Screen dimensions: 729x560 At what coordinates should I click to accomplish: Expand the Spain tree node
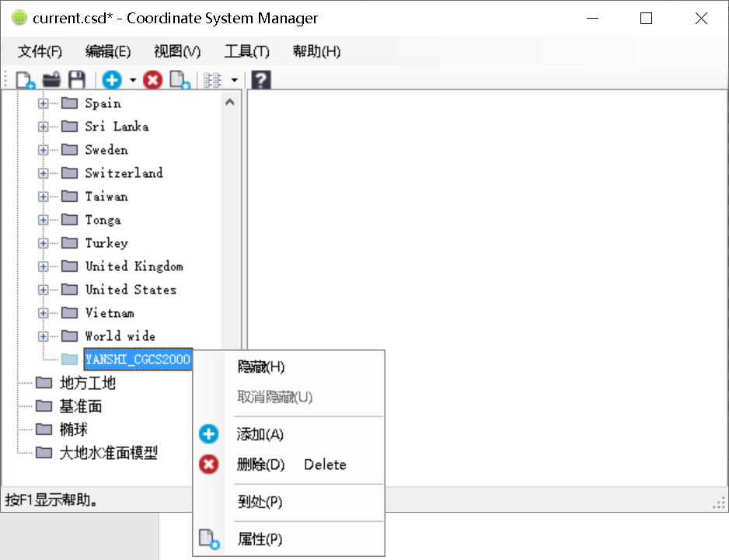coord(43,103)
